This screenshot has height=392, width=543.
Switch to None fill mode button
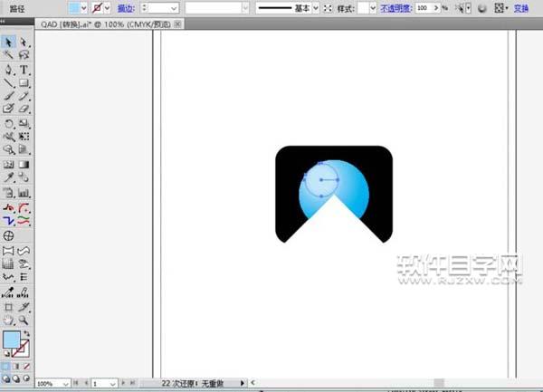point(27,366)
